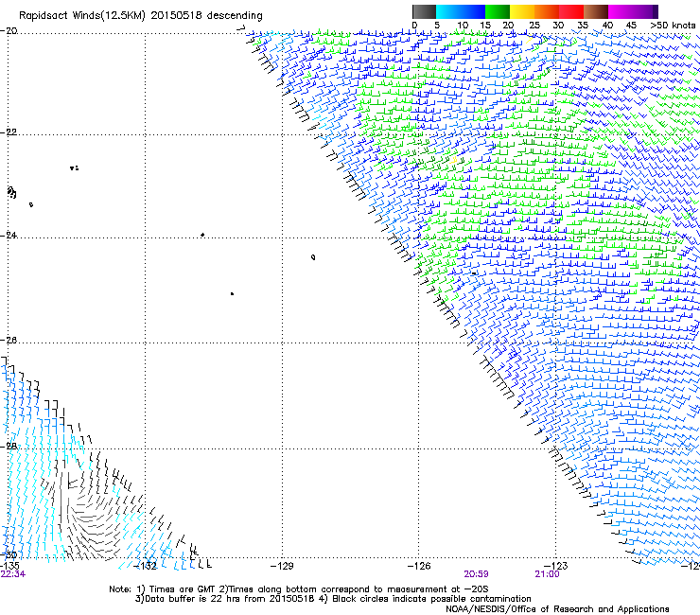Click the green 15-20 knots legend swatch
This screenshot has height=615, width=700.
[x=498, y=11]
